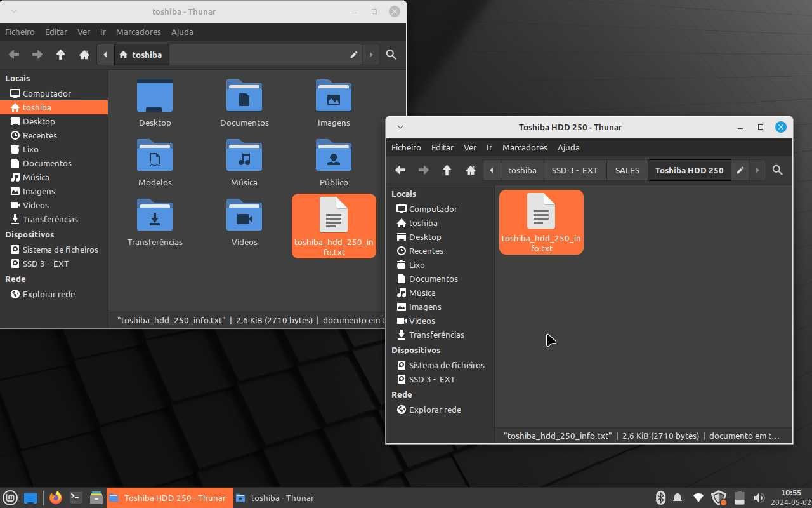Select Sistema de ficheiros in toshiba window sidebar
Image resolution: width=812 pixels, height=508 pixels.
(54, 250)
